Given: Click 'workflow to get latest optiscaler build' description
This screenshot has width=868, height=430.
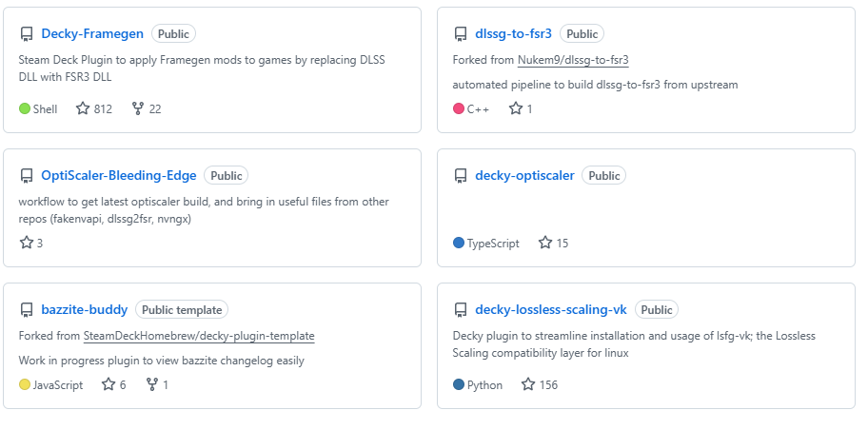Looking at the screenshot, I should tap(204, 209).
